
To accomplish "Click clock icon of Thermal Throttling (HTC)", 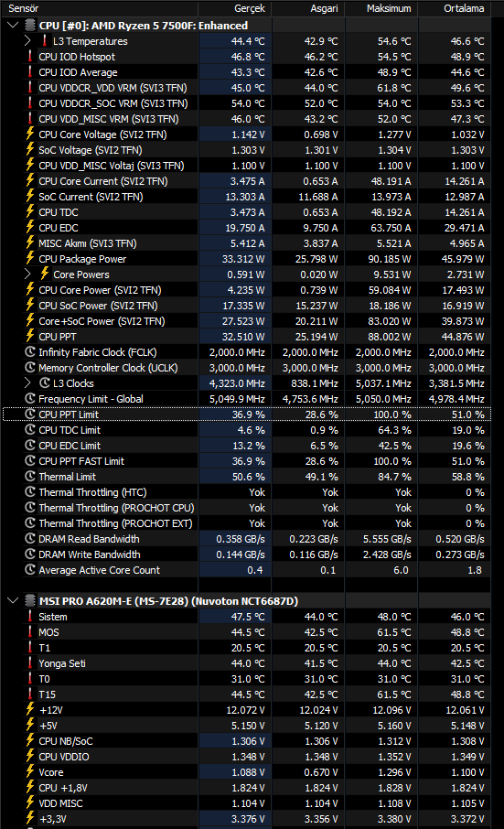I will pos(30,491).
